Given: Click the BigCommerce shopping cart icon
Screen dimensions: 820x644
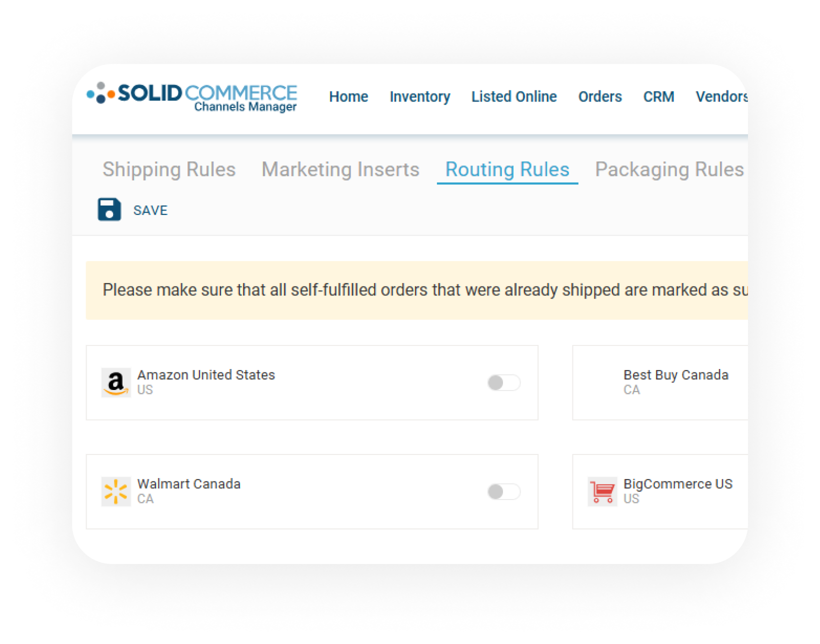Looking at the screenshot, I should pos(602,491).
